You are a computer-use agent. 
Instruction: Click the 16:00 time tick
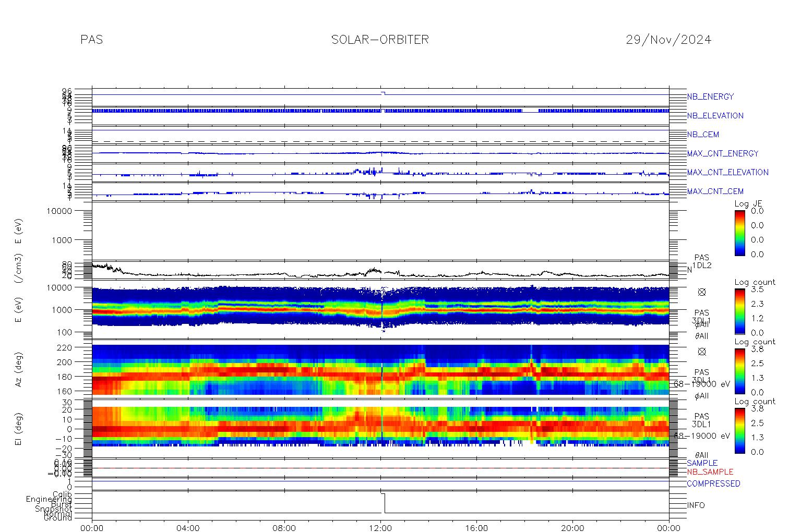pos(476,528)
